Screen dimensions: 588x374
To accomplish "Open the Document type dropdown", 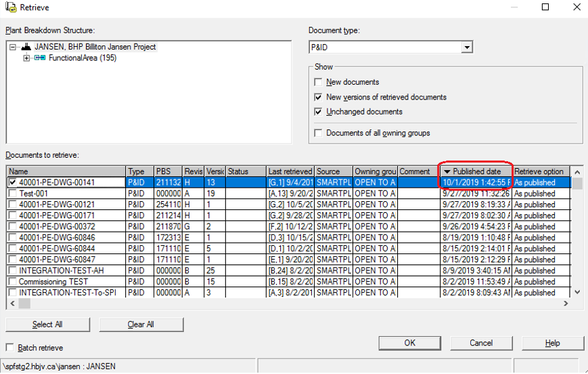I will click(x=466, y=47).
